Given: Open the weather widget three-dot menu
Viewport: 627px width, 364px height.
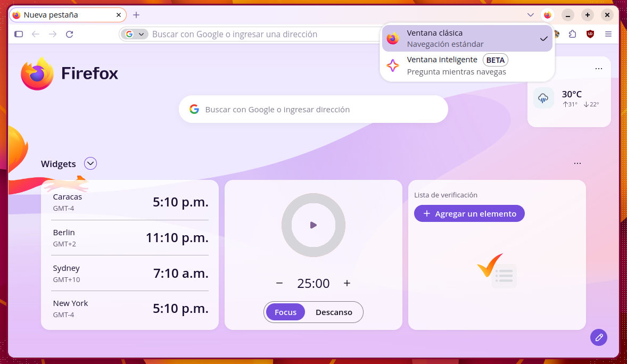Looking at the screenshot, I should pos(599,69).
